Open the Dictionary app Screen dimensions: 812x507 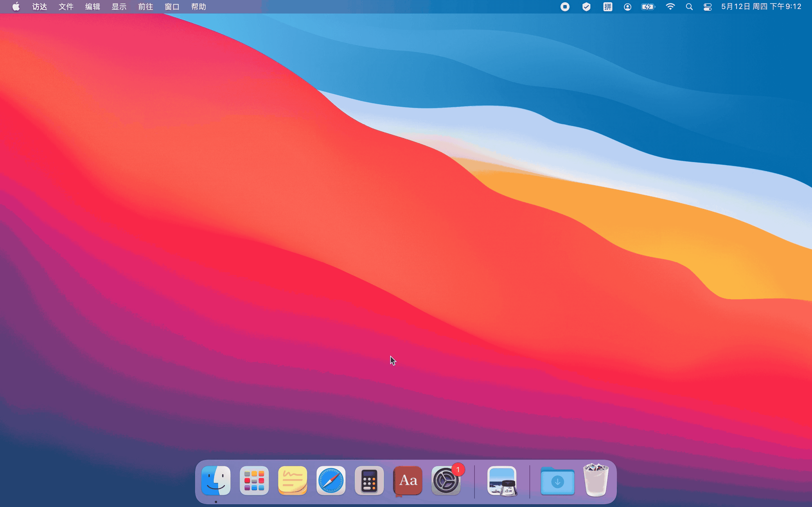click(408, 481)
